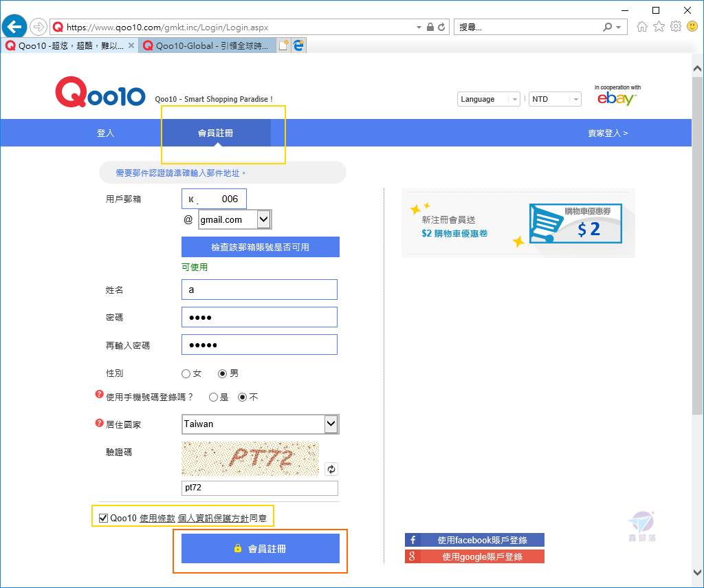Expand the Taiwan country dropdown

coord(331,424)
